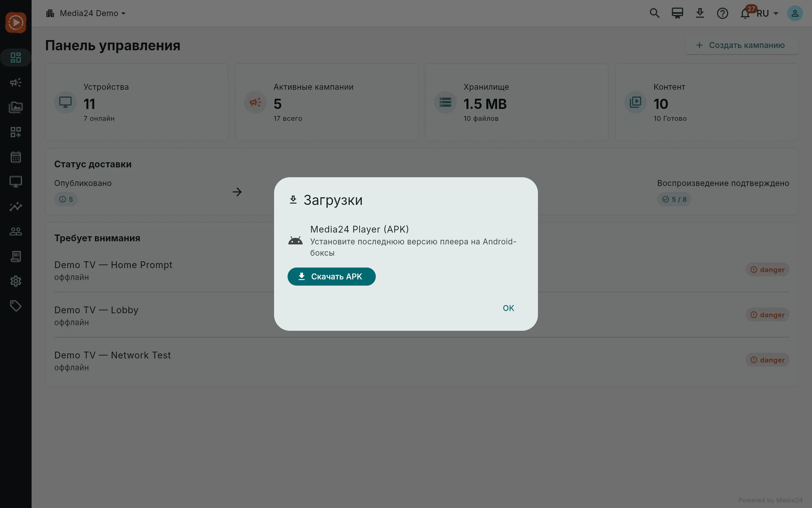
Task: Click the Статус доставки heading
Action: pyautogui.click(x=93, y=164)
